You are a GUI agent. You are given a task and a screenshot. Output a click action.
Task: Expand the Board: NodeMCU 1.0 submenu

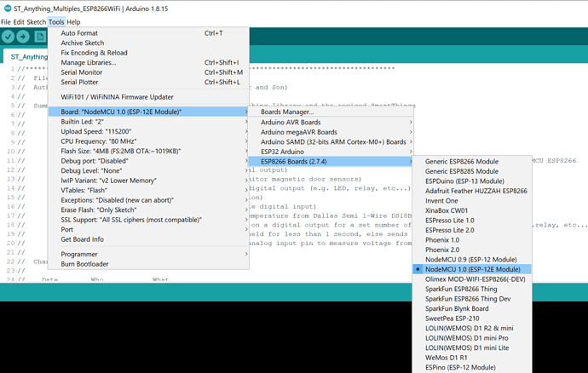coord(148,112)
